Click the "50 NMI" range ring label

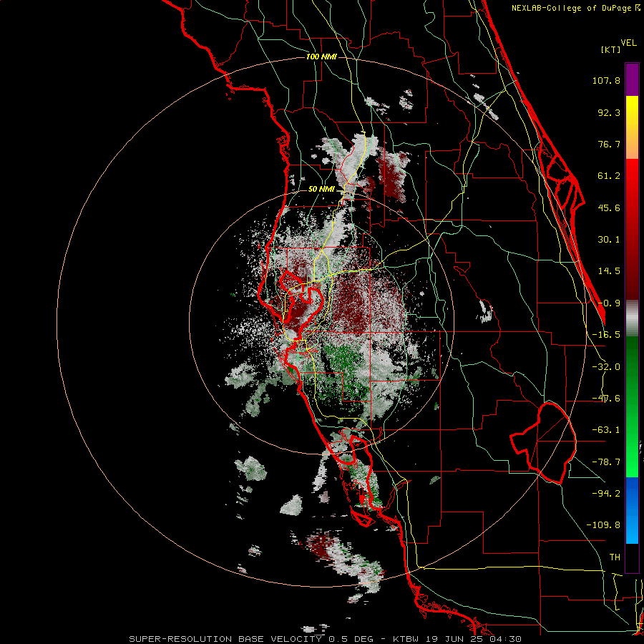321,190
